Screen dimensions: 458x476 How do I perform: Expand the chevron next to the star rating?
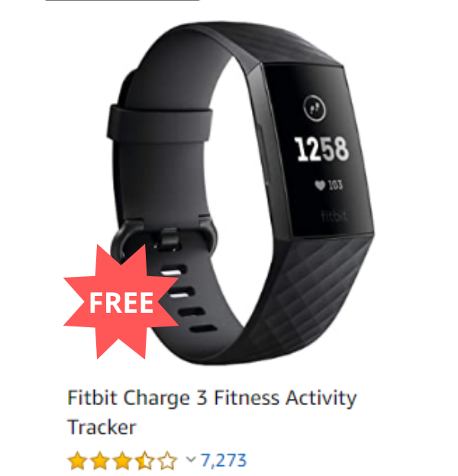point(190,459)
